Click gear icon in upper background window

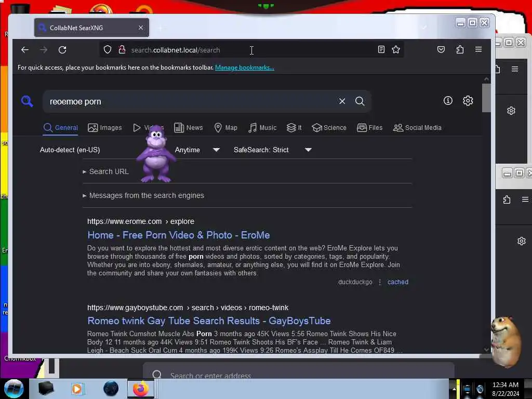click(511, 111)
